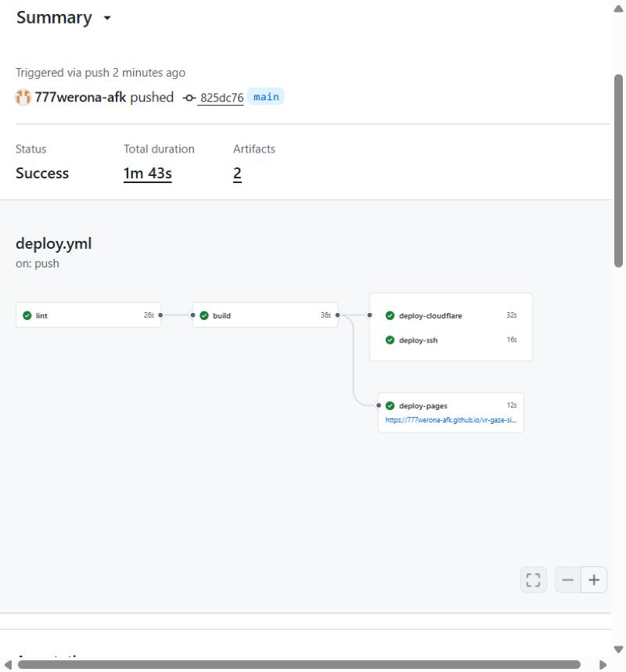Image resolution: width=626 pixels, height=672 pixels.
Task: Select the main branch label
Action: pyautogui.click(x=266, y=97)
